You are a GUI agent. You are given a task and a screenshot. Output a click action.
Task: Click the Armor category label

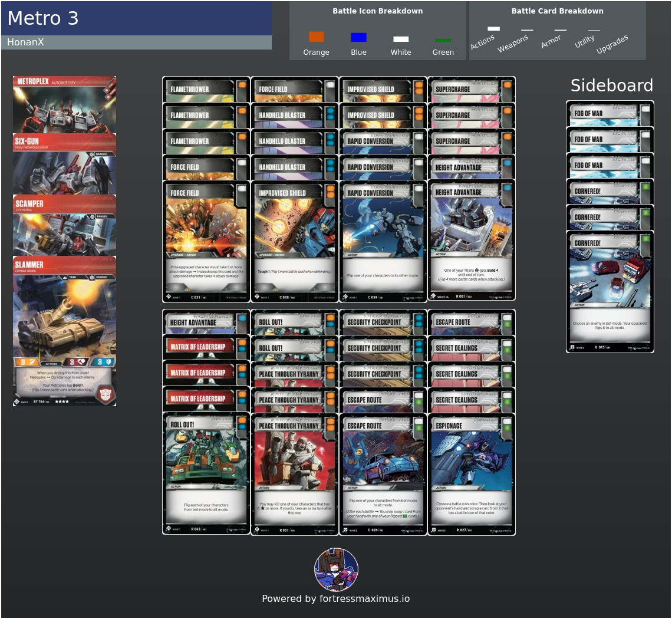point(551,41)
